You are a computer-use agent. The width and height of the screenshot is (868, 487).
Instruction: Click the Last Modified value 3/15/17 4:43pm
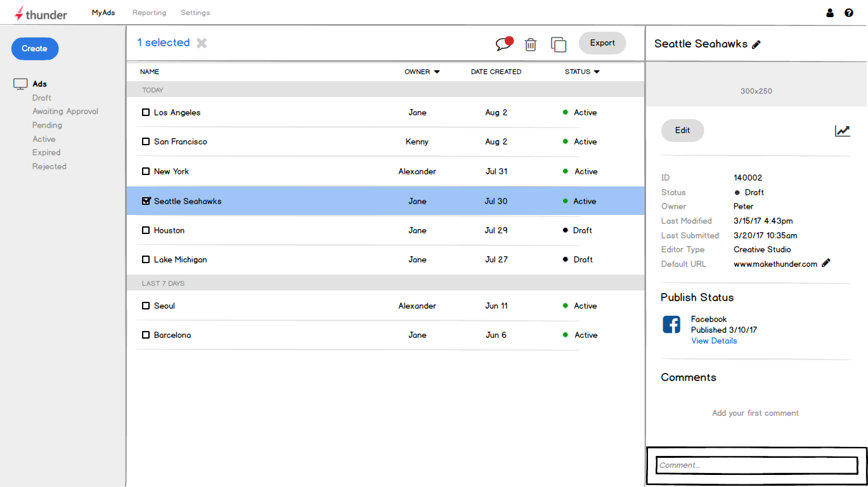(x=763, y=221)
